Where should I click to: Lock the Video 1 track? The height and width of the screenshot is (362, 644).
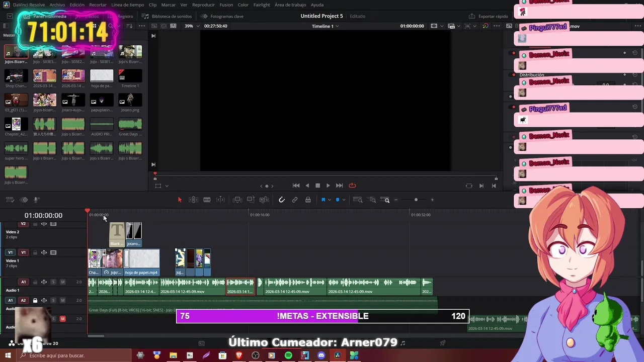point(35,252)
